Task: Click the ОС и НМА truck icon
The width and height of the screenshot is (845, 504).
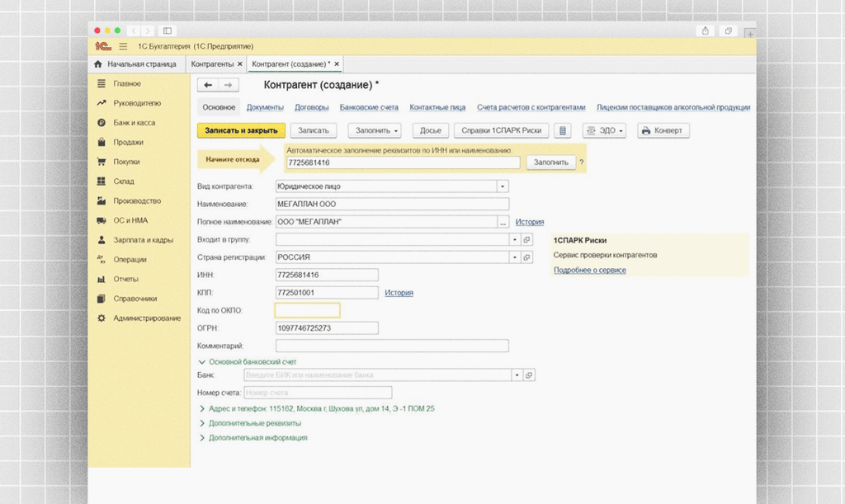Action: click(x=101, y=220)
